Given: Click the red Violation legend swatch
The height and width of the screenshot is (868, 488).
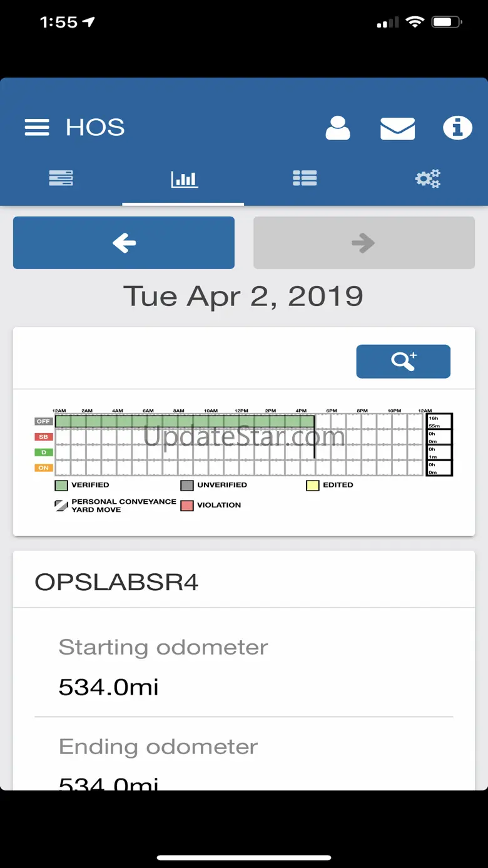Looking at the screenshot, I should click(x=186, y=506).
